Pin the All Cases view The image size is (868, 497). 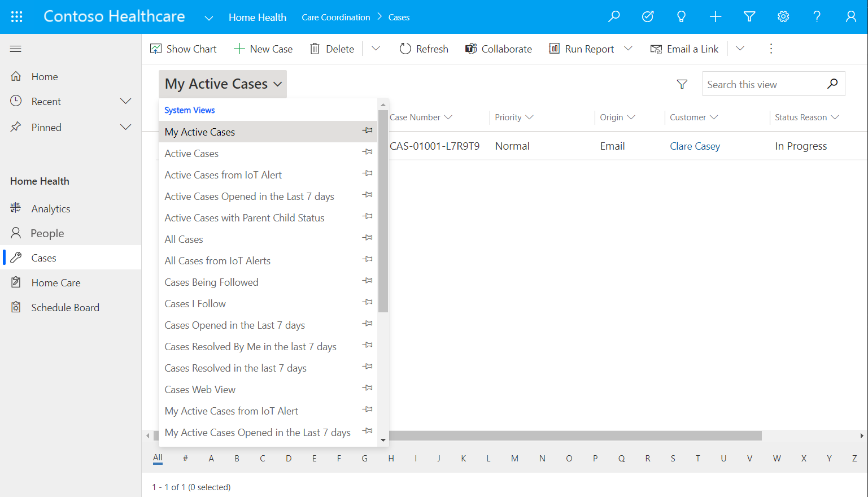368,238
